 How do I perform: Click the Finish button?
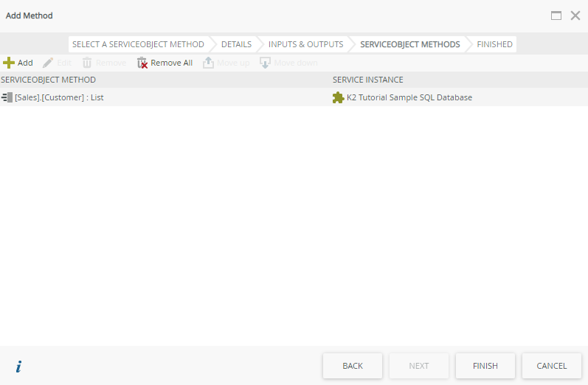485,366
